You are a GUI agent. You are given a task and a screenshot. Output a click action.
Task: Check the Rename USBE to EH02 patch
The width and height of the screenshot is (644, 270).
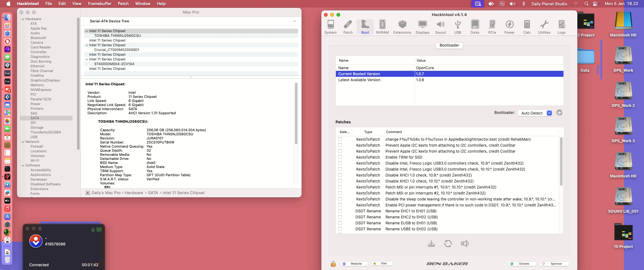coord(340,229)
